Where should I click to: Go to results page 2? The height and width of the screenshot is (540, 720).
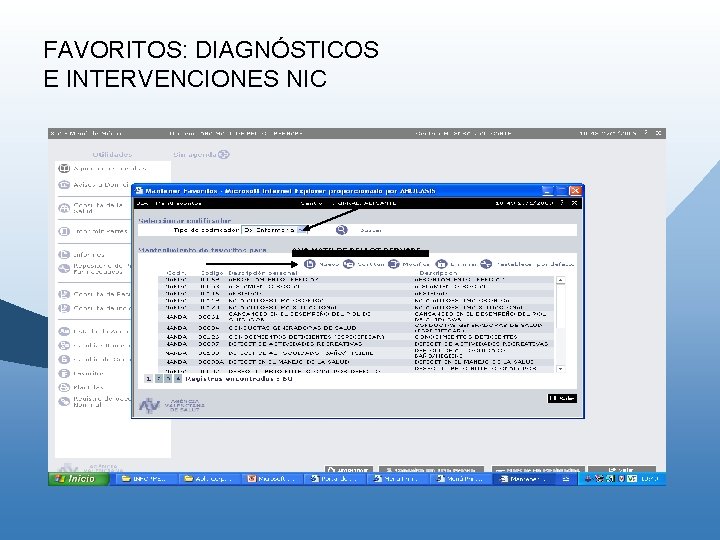(158, 379)
